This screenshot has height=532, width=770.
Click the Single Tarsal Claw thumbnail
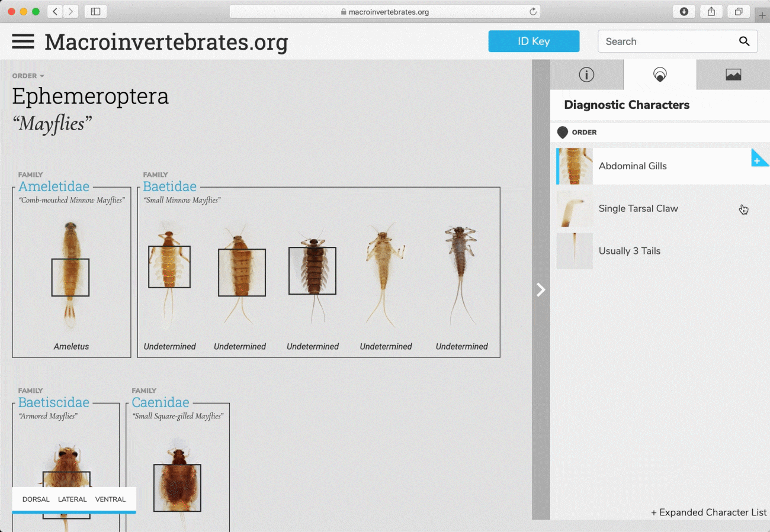click(575, 208)
